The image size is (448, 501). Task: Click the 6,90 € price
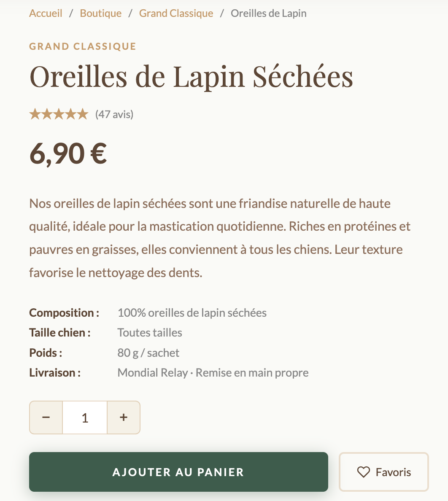(68, 154)
